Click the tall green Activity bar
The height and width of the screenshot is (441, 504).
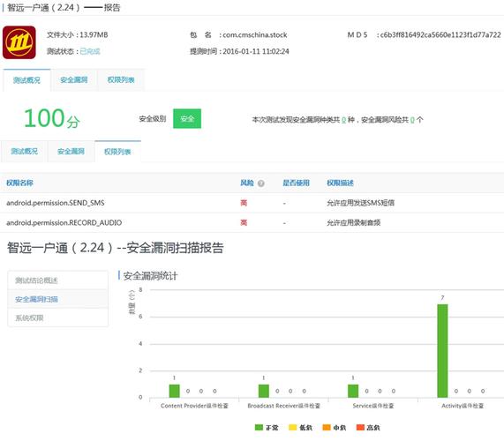(442, 351)
